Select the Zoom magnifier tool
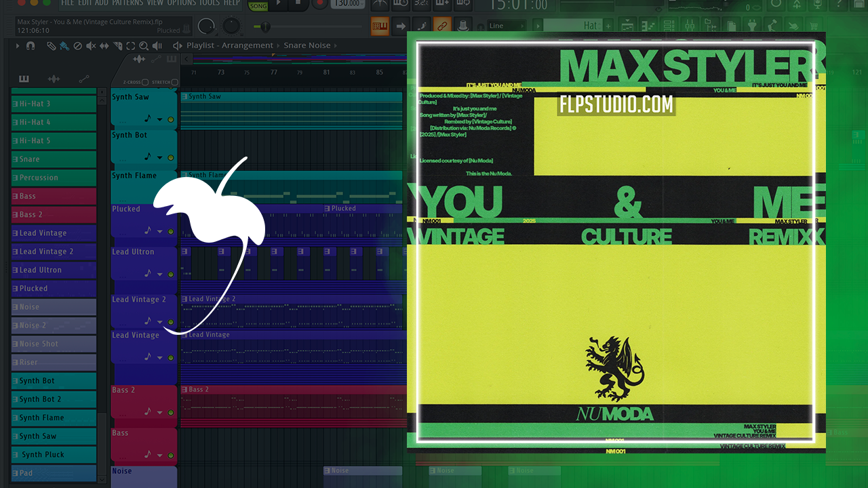The image size is (868, 488). (143, 46)
